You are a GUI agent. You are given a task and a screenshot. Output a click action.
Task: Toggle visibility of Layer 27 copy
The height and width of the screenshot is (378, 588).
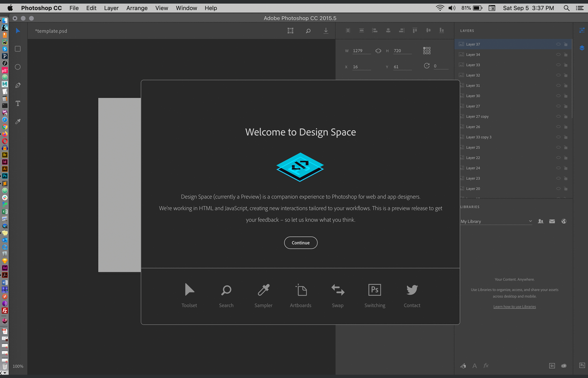tap(558, 117)
